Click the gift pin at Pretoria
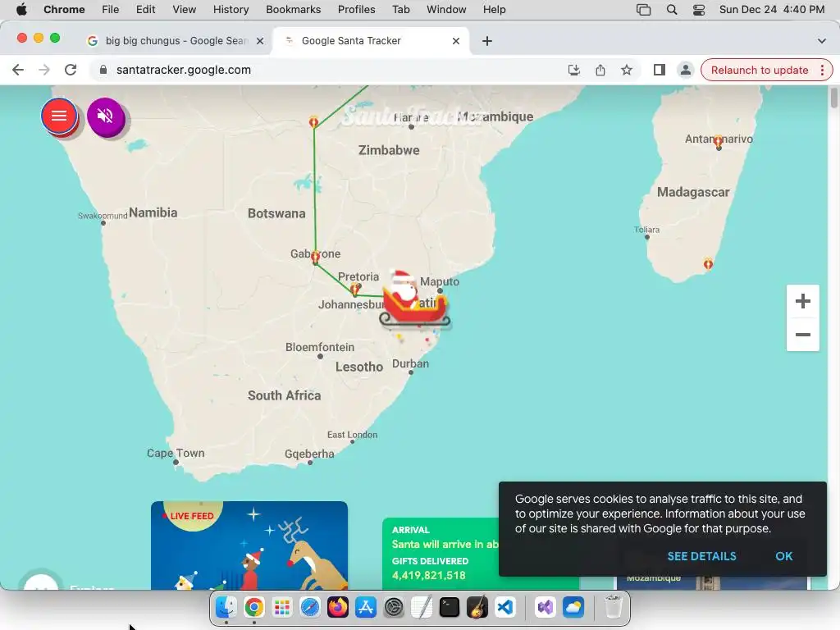 [x=354, y=290]
